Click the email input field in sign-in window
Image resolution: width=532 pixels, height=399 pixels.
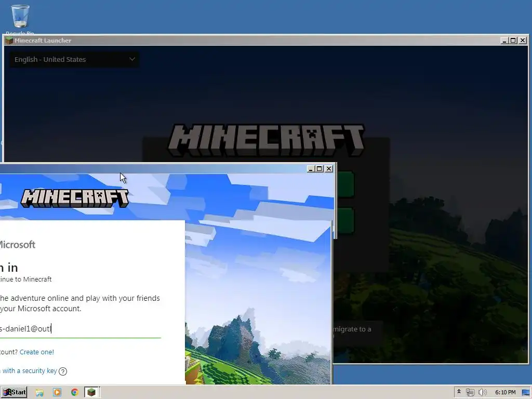(81, 329)
